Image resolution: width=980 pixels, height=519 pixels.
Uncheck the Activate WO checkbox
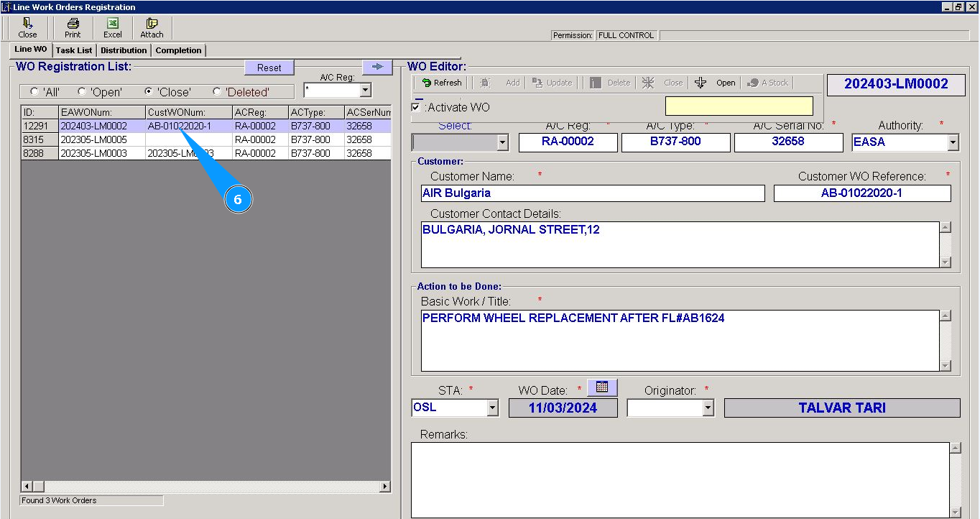416,107
